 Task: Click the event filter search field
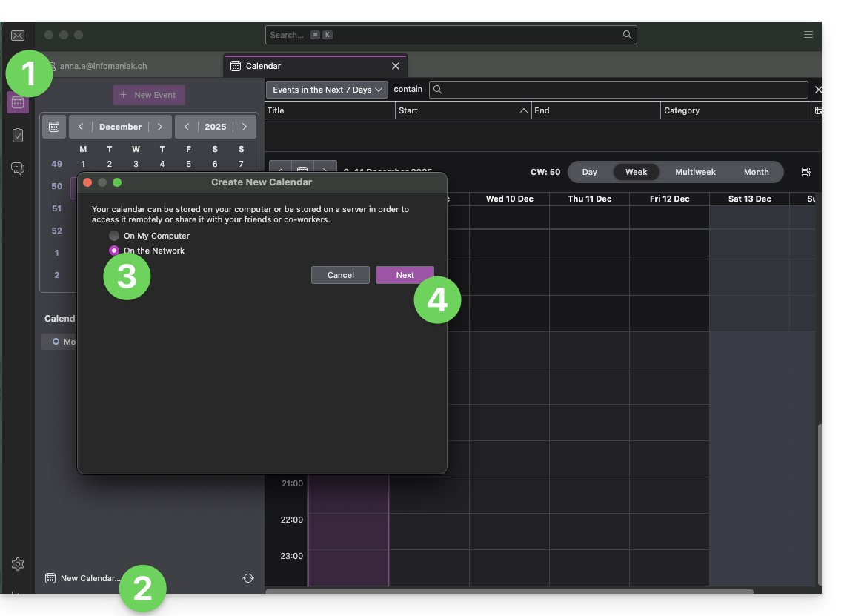tap(622, 90)
